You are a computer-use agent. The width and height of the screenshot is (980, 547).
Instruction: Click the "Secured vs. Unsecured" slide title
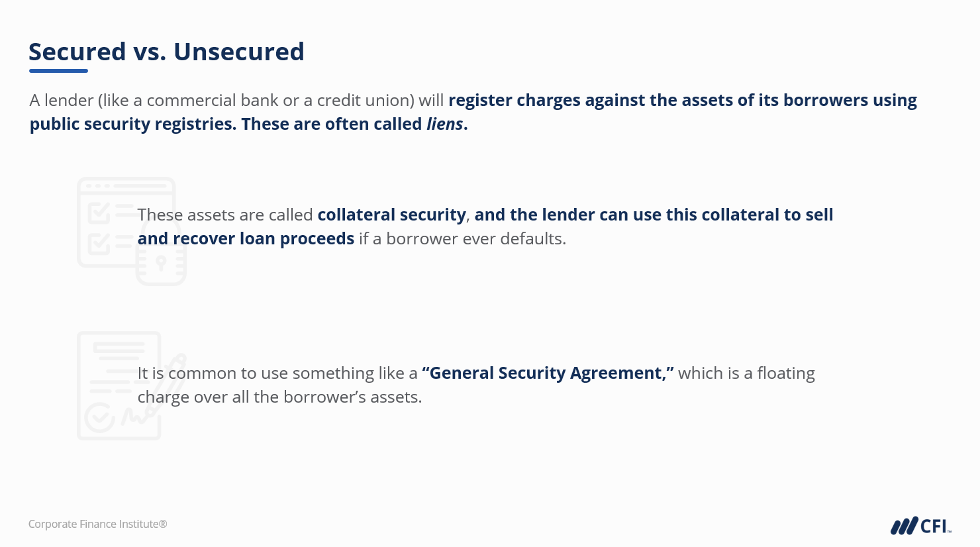tap(166, 52)
